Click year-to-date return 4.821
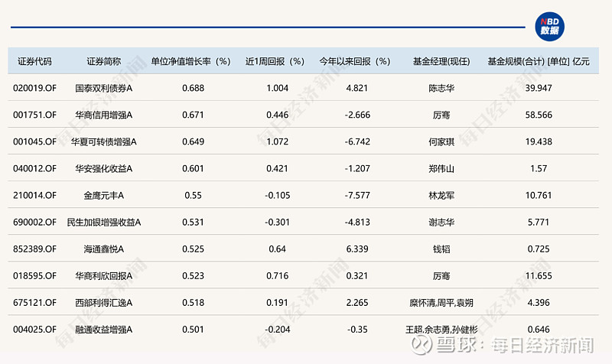612x364 pixels. [357, 88]
